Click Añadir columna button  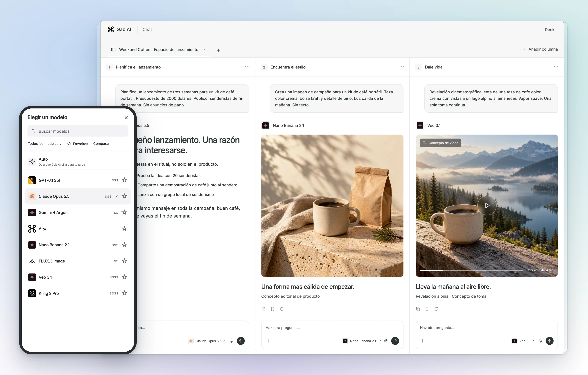[540, 49]
